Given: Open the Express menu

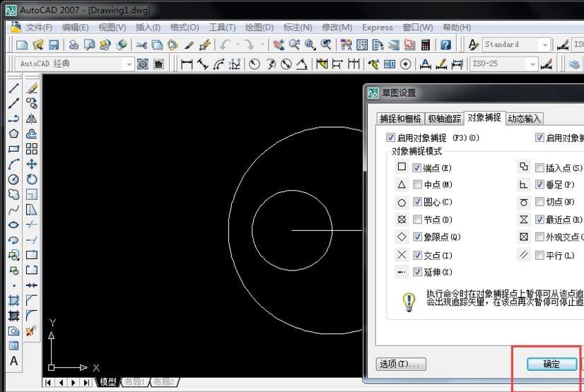Looking at the screenshot, I should tap(378, 28).
